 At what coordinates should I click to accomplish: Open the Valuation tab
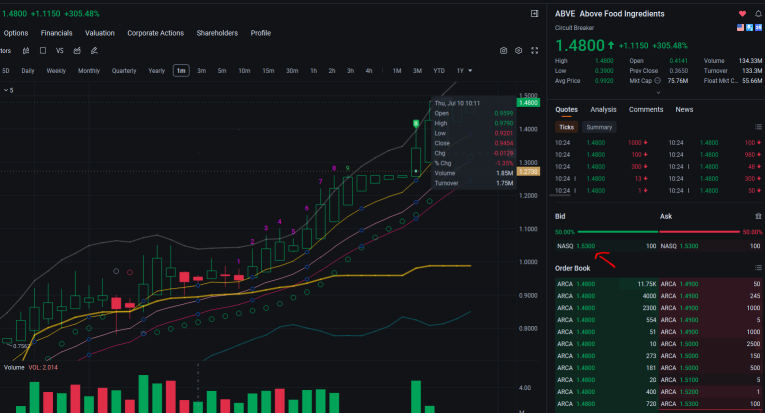tap(100, 33)
